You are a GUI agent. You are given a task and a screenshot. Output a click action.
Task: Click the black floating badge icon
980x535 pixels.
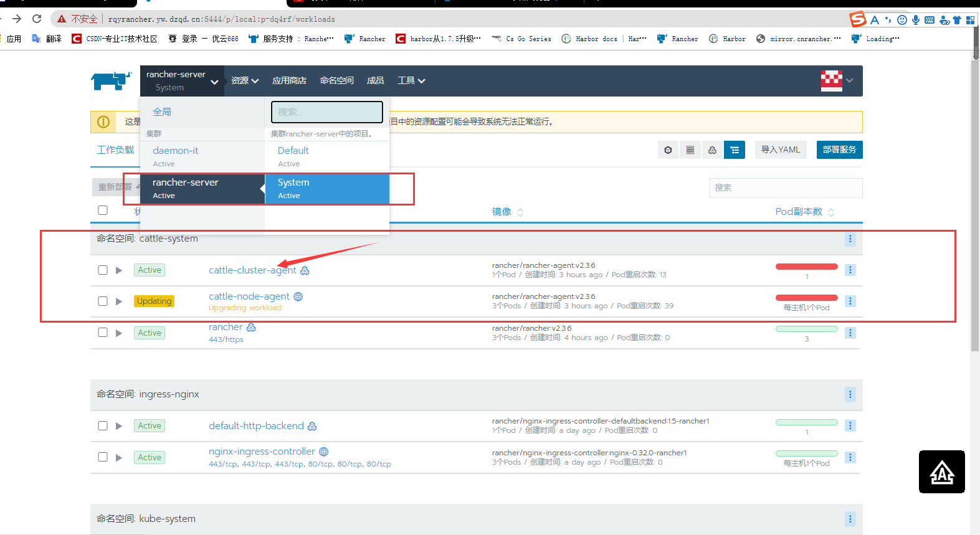942,472
